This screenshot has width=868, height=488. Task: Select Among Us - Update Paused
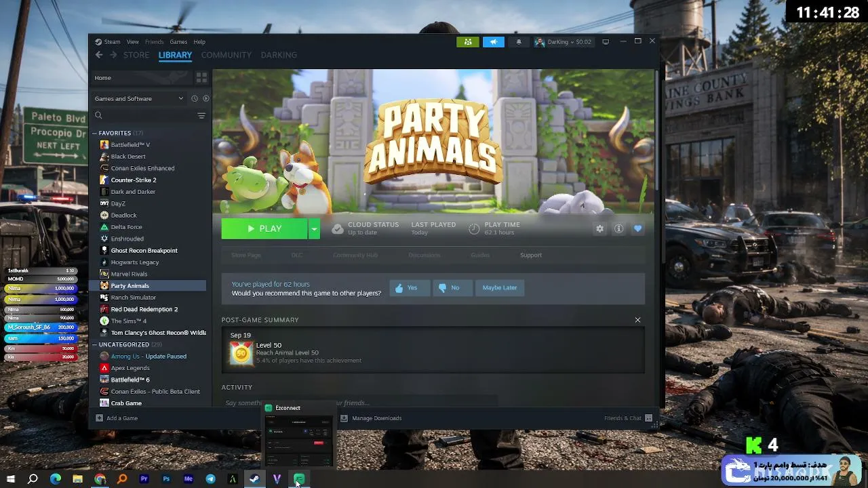coord(149,357)
